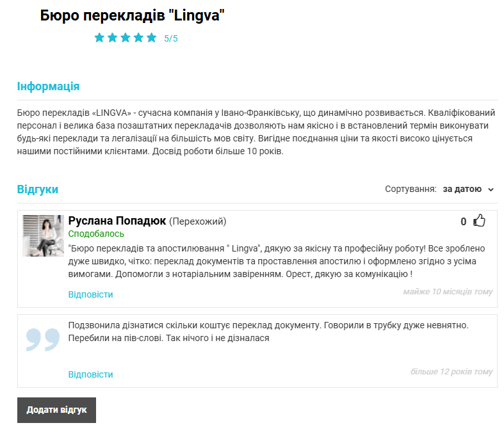Click the heading "Бюро перекладів "Lingva""

click(x=132, y=15)
